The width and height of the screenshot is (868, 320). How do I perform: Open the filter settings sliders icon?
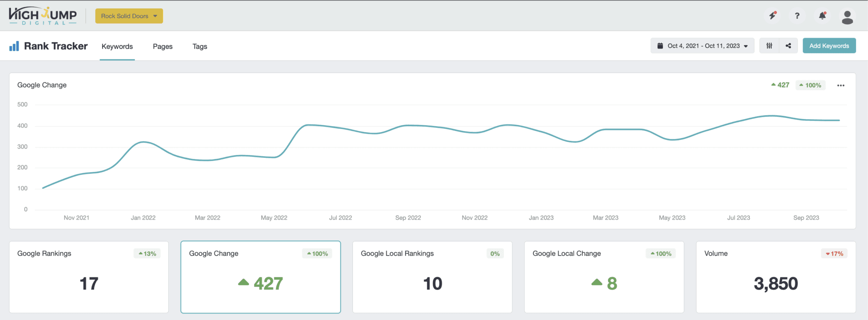[x=769, y=46]
